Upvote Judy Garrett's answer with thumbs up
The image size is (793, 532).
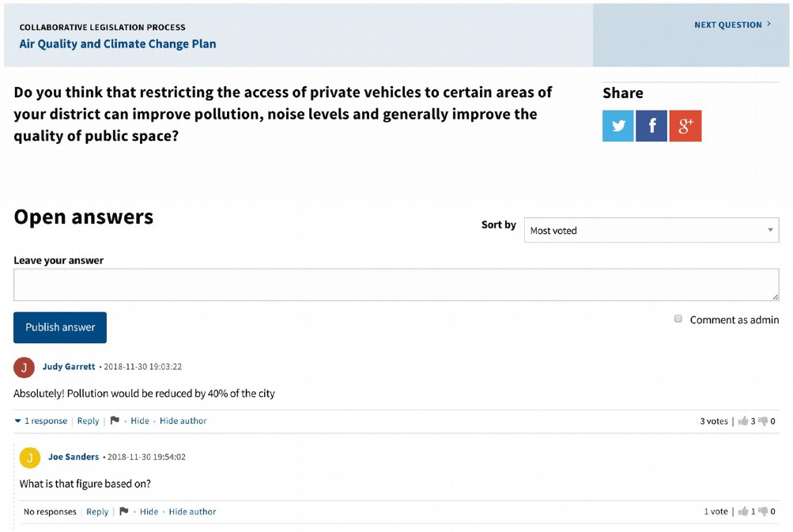coord(743,421)
